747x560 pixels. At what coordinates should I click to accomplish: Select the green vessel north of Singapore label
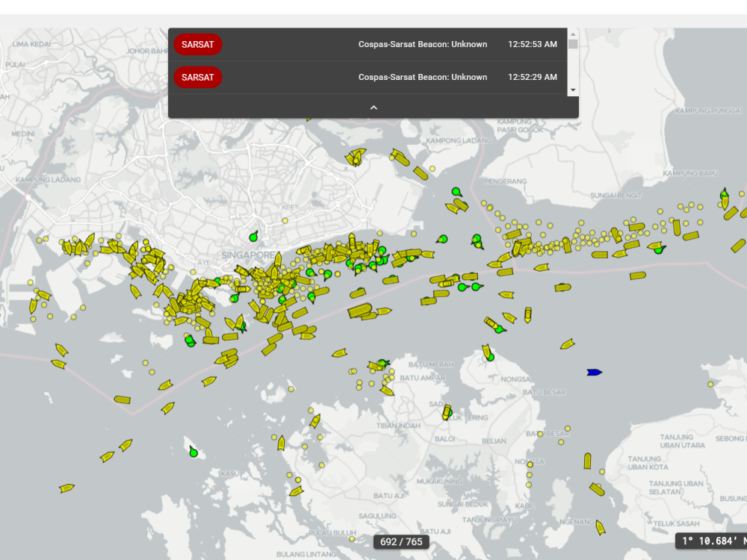pos(253,236)
